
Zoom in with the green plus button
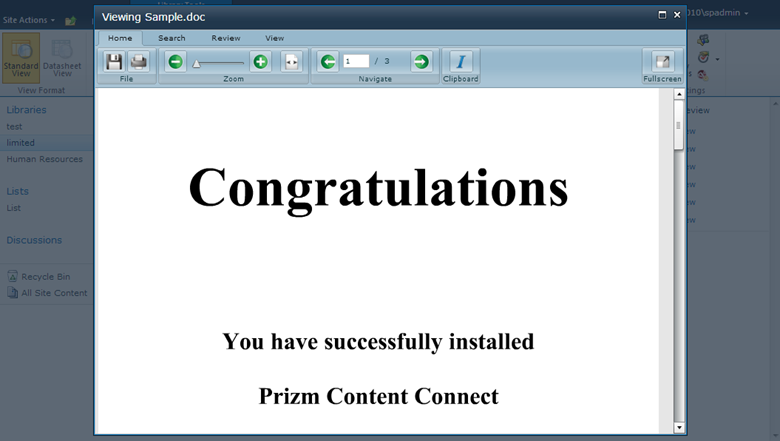pyautogui.click(x=261, y=62)
